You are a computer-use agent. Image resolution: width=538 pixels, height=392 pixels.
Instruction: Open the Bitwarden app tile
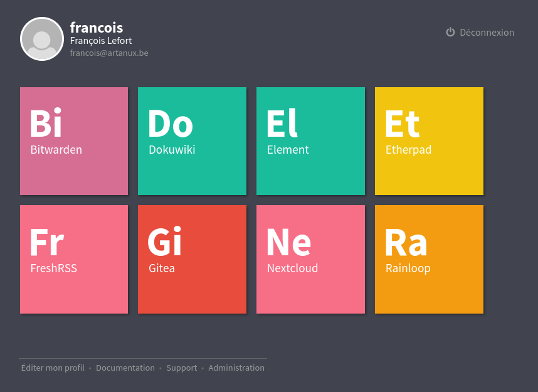point(74,141)
